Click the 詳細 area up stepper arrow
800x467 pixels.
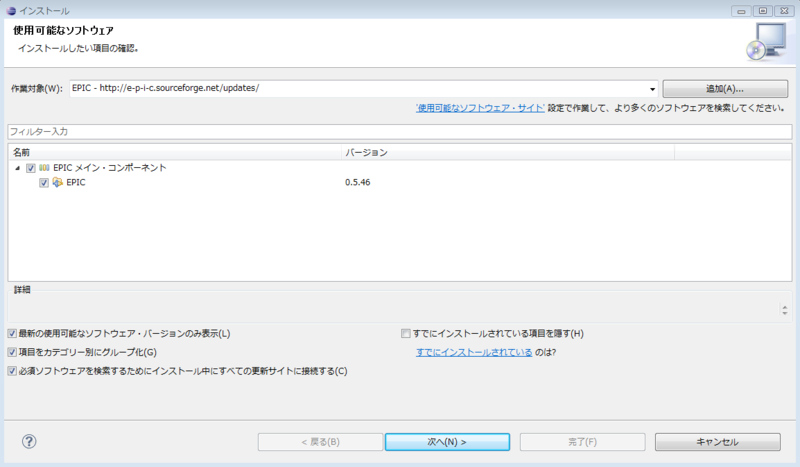(x=785, y=307)
